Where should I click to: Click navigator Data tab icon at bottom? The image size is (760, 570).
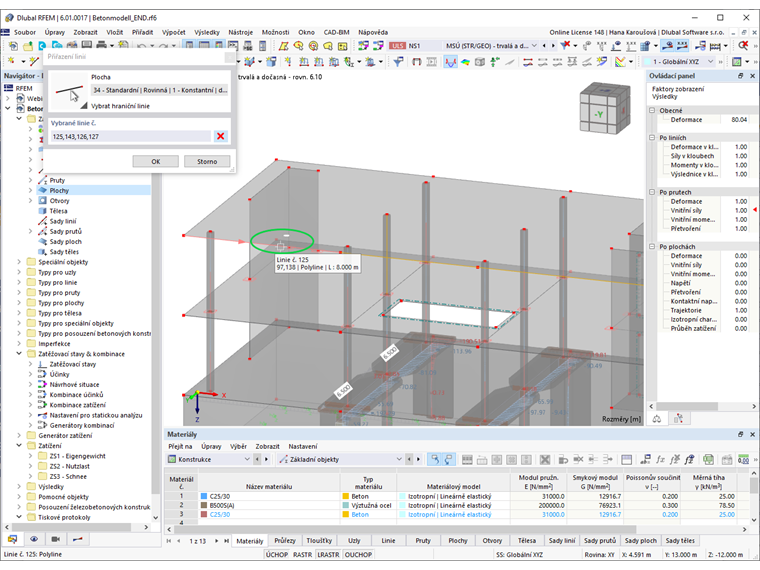point(12,539)
